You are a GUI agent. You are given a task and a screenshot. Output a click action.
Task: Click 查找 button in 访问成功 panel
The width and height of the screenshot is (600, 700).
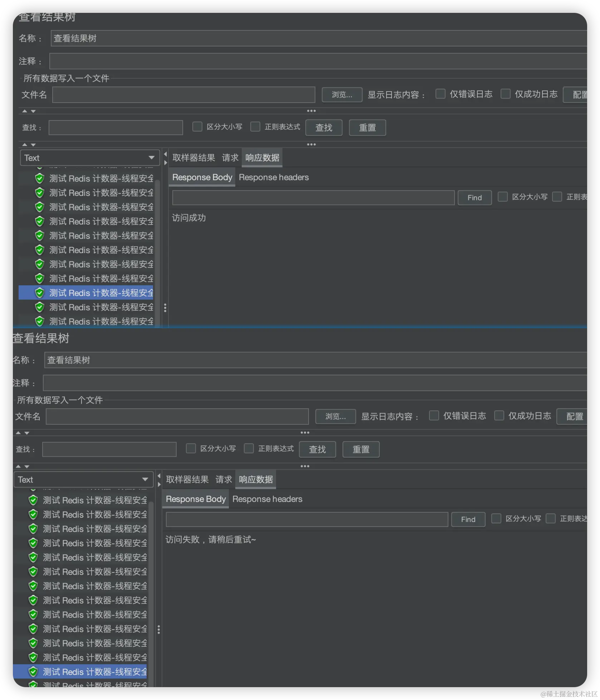tap(324, 128)
